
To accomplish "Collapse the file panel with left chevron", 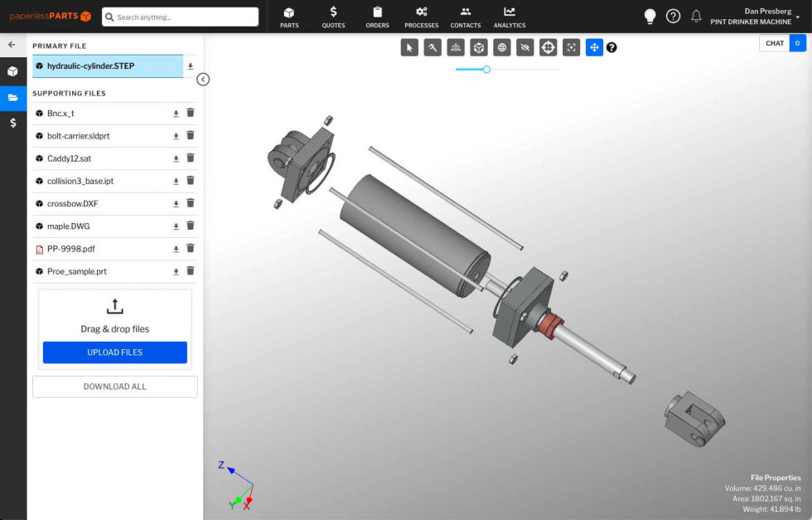I will (x=204, y=80).
